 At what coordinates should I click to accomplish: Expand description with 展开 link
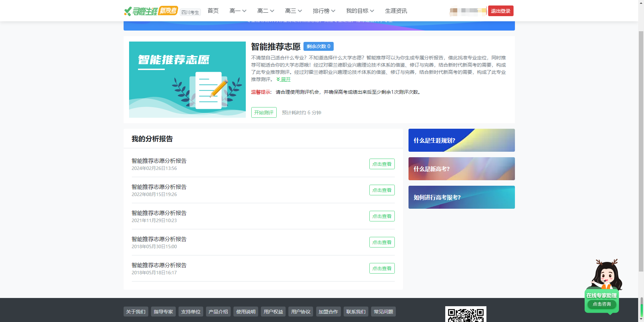(x=284, y=79)
